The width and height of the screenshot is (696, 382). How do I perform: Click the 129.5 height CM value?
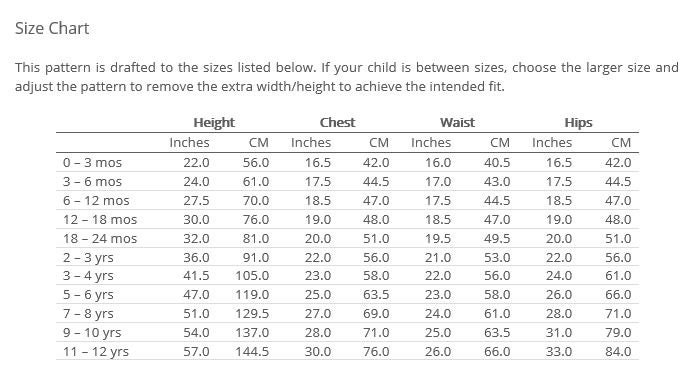click(252, 314)
